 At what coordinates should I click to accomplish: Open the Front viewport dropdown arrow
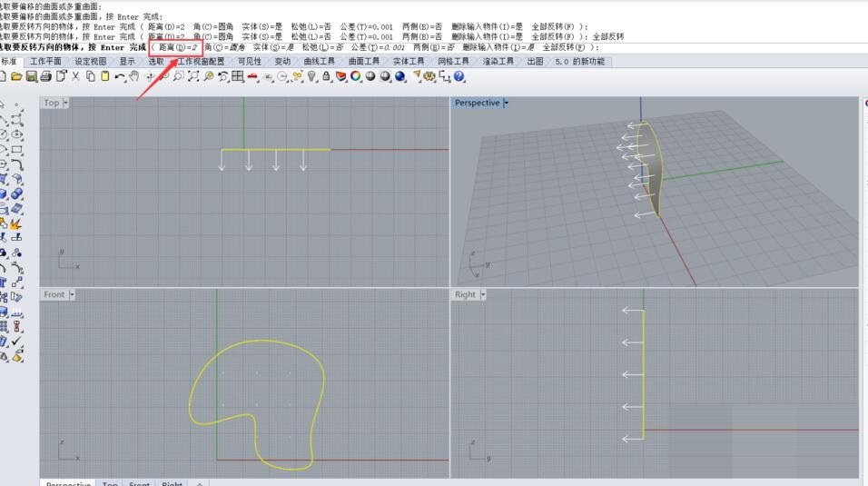coord(72,294)
